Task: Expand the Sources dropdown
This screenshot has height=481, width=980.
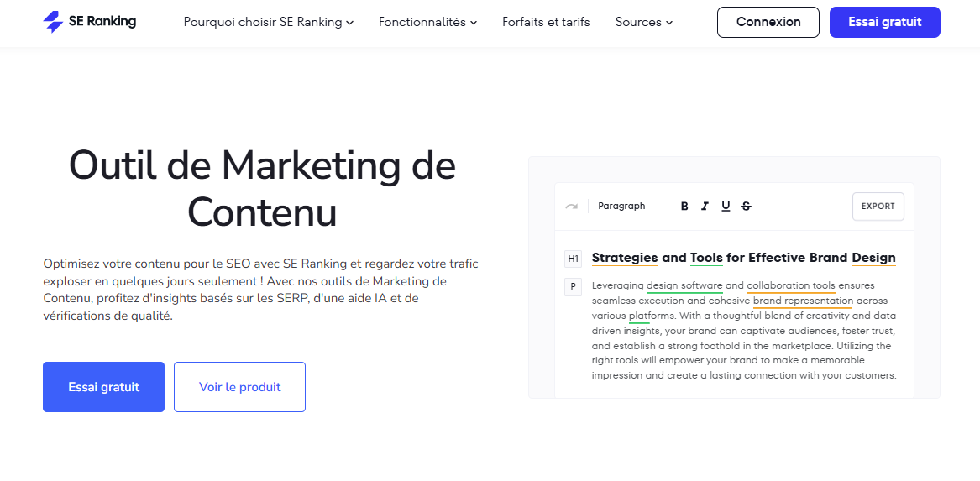Action: coord(643,22)
